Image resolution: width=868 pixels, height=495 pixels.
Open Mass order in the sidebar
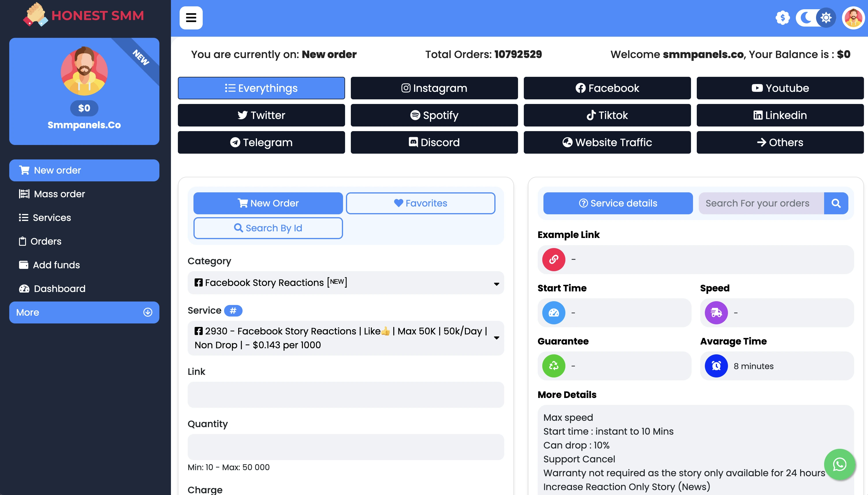pos(84,194)
